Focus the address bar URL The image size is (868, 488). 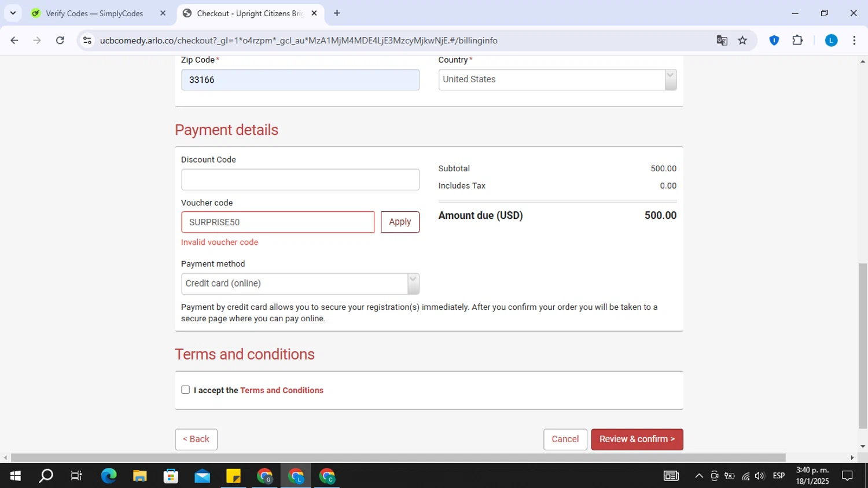(x=299, y=41)
